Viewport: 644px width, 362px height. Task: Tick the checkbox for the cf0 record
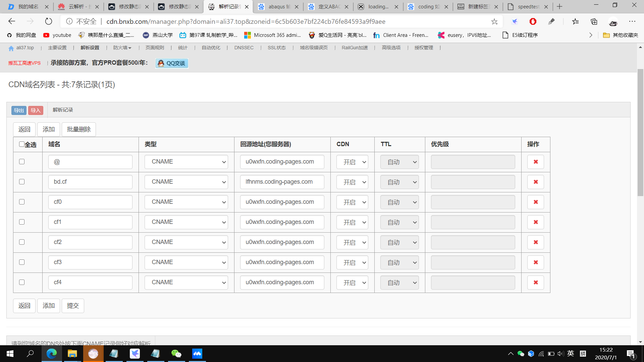(22, 202)
